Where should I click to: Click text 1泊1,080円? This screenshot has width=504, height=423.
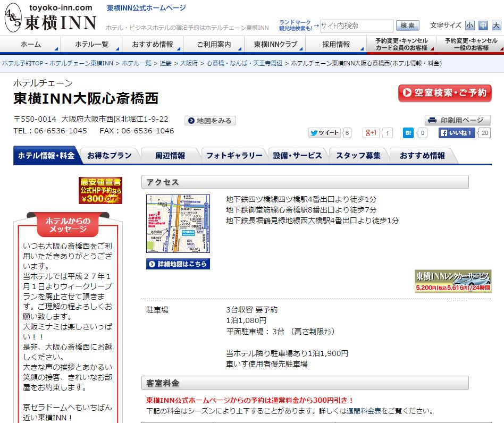(246, 320)
